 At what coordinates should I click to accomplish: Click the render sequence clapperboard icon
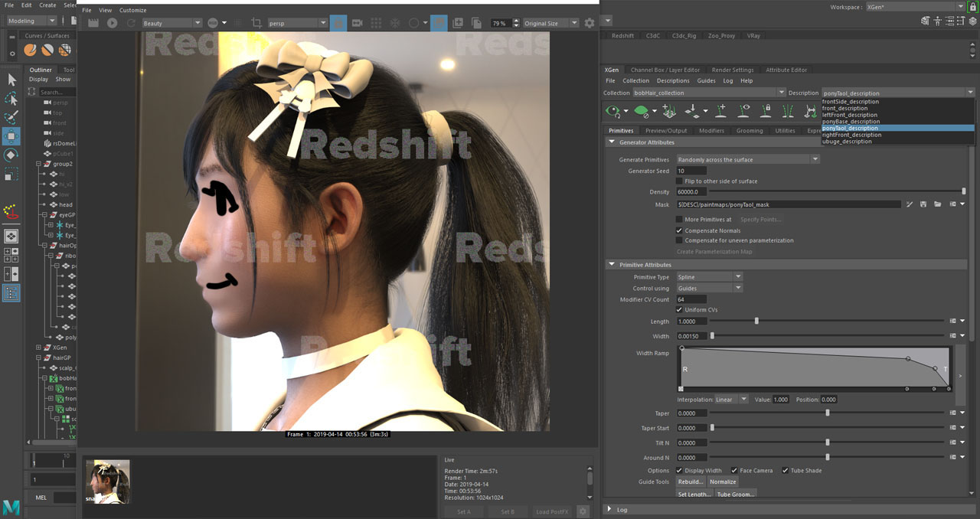pyautogui.click(x=93, y=23)
